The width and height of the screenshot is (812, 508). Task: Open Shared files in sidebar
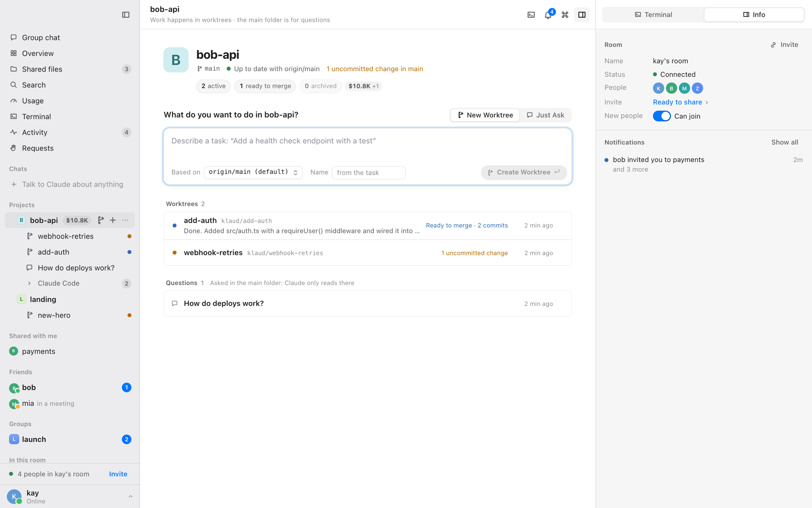point(70,69)
